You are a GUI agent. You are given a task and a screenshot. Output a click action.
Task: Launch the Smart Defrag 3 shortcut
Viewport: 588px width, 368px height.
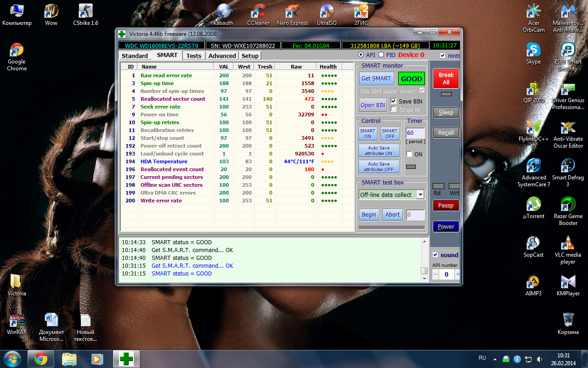click(x=568, y=173)
